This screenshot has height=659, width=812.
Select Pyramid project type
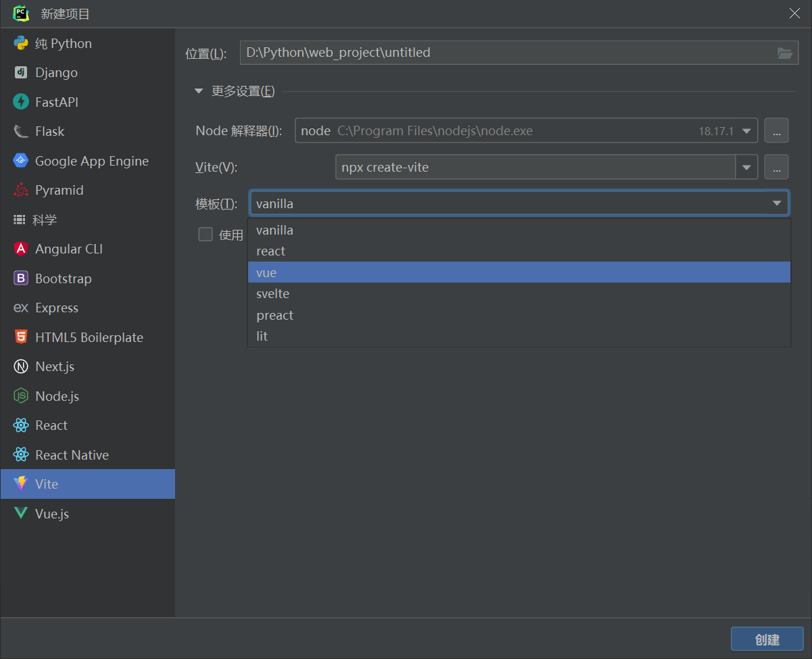pyautogui.click(x=88, y=190)
